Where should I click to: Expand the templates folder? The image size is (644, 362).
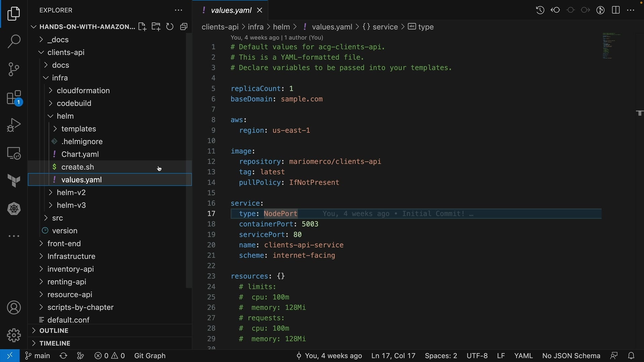pos(78,129)
